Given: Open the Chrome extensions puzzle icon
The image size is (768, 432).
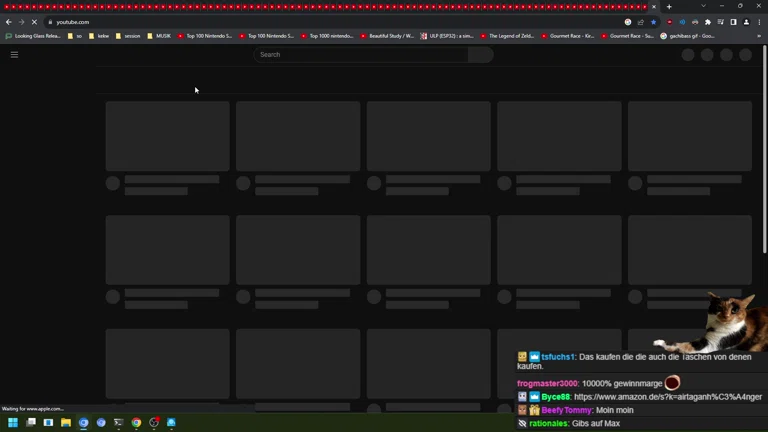Looking at the screenshot, I should [x=708, y=22].
